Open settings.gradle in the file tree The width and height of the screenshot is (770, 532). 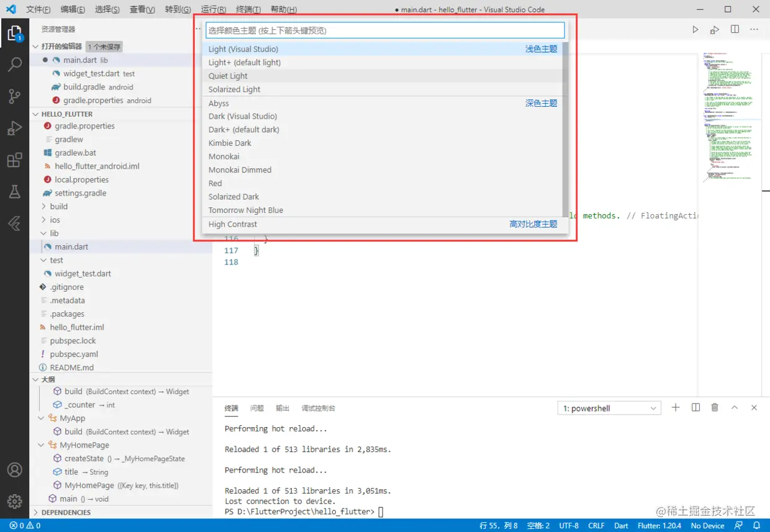point(121,193)
